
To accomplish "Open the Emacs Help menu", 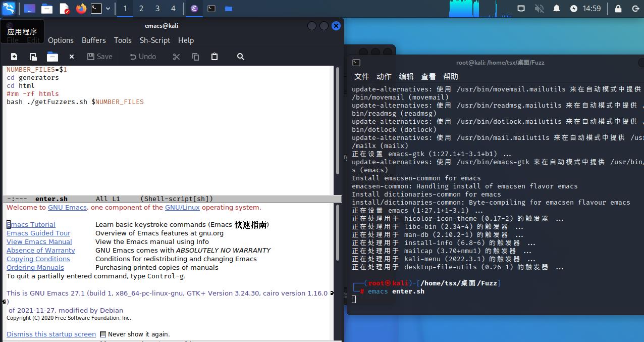I will [x=186, y=40].
